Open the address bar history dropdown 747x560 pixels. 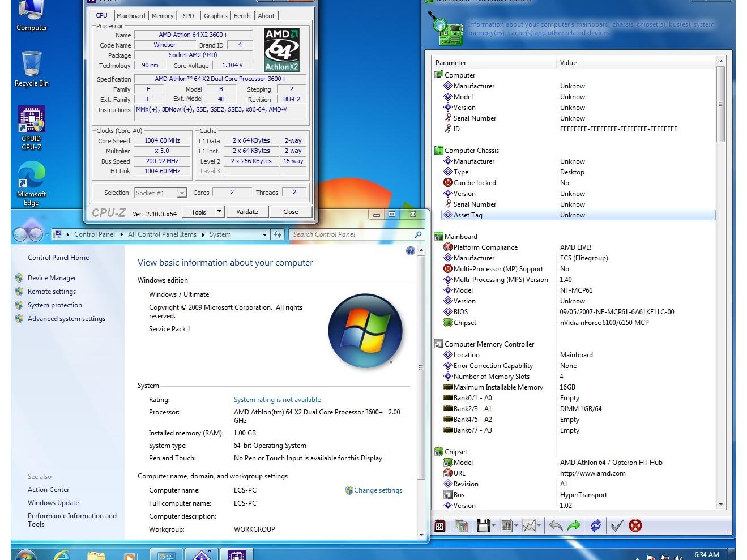point(264,235)
